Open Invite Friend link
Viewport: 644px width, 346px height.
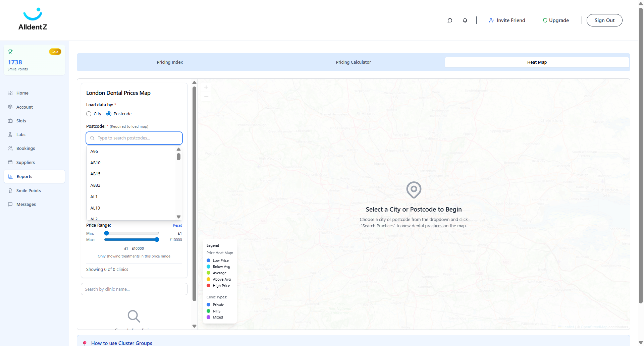coord(507,20)
